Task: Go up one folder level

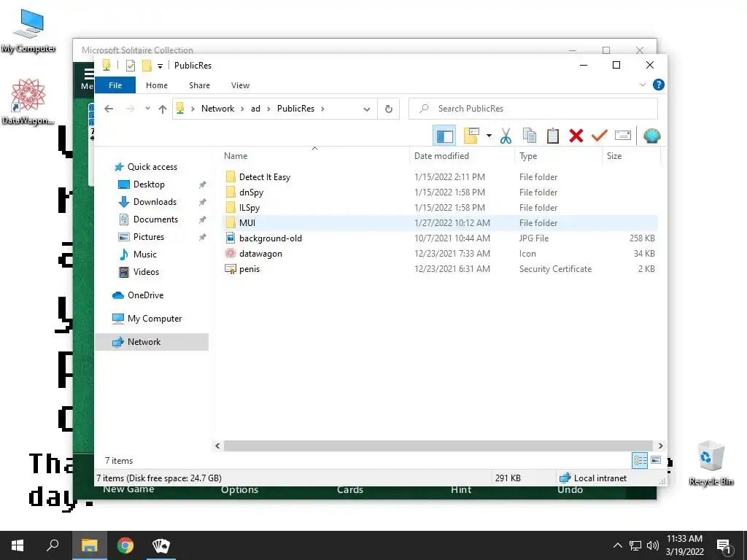Action: point(163,109)
